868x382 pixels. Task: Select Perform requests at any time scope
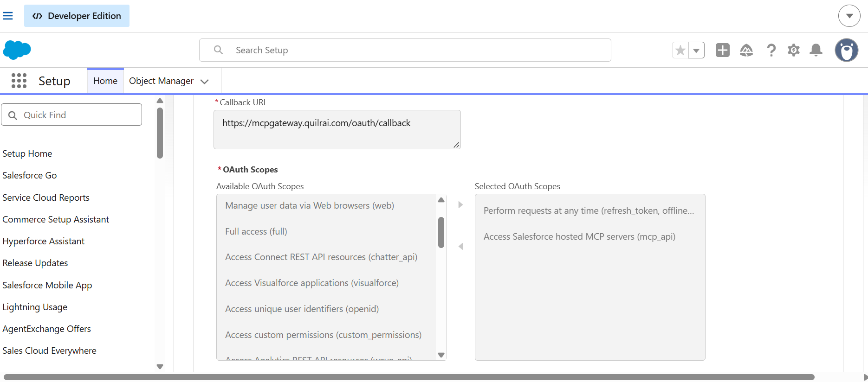tap(589, 210)
